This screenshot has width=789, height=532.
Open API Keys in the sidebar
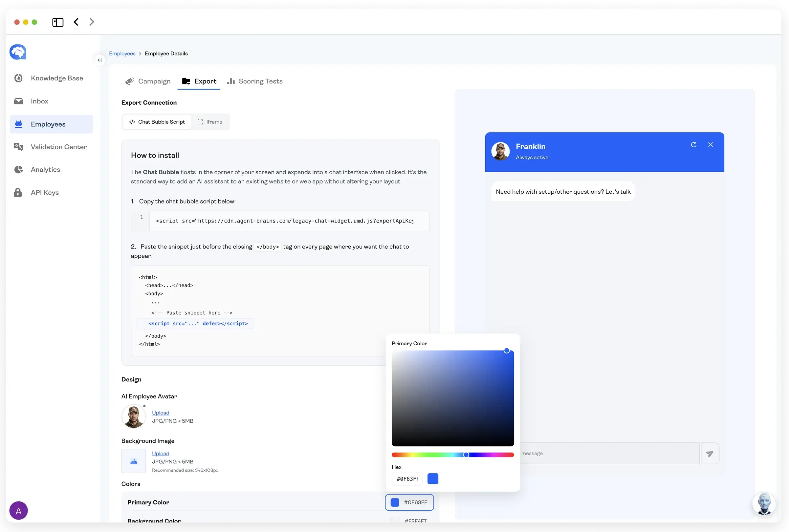coord(52,193)
